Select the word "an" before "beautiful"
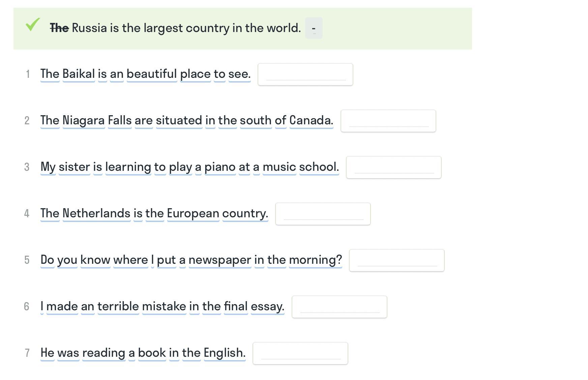 pos(117,74)
